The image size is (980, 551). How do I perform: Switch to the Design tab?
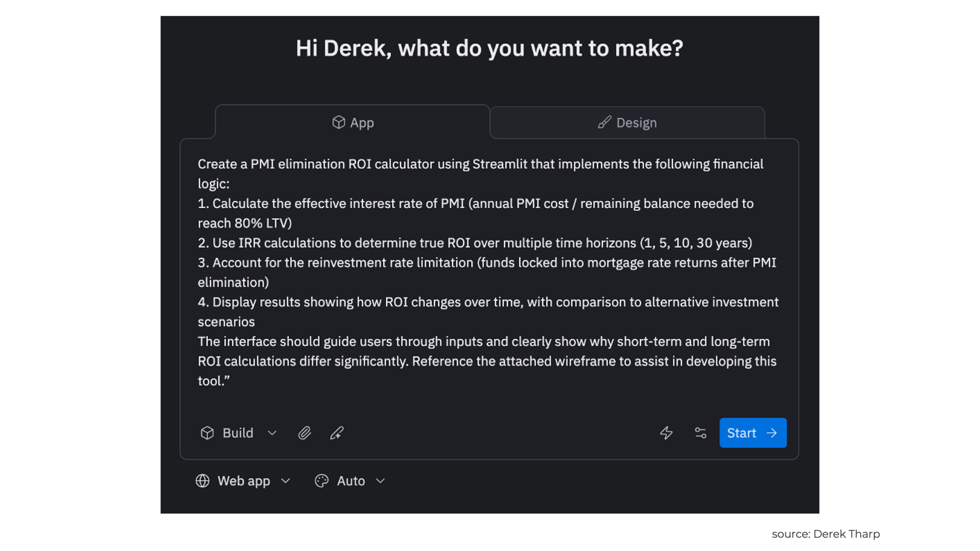[627, 122]
